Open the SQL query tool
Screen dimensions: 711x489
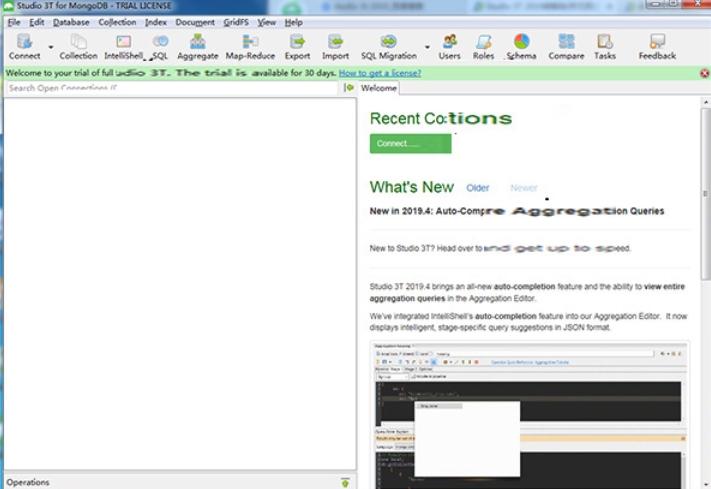(x=159, y=46)
